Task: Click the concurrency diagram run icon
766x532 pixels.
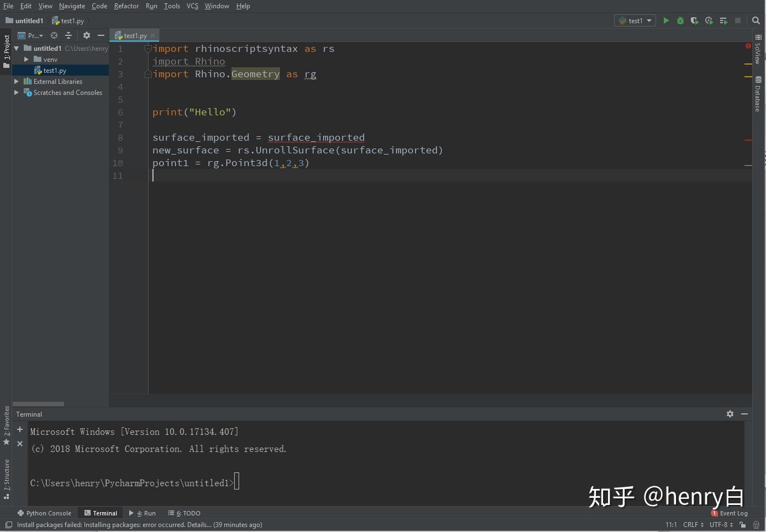Action: (x=723, y=20)
